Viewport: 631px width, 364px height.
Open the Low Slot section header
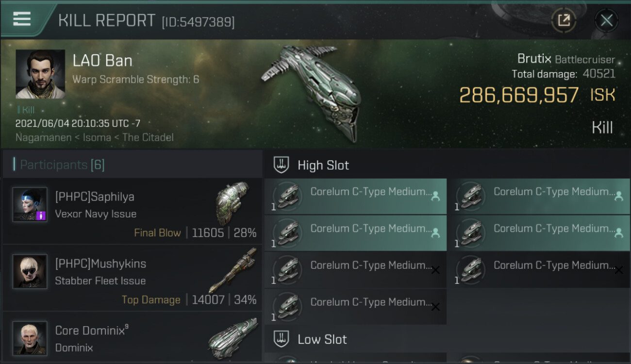click(322, 339)
